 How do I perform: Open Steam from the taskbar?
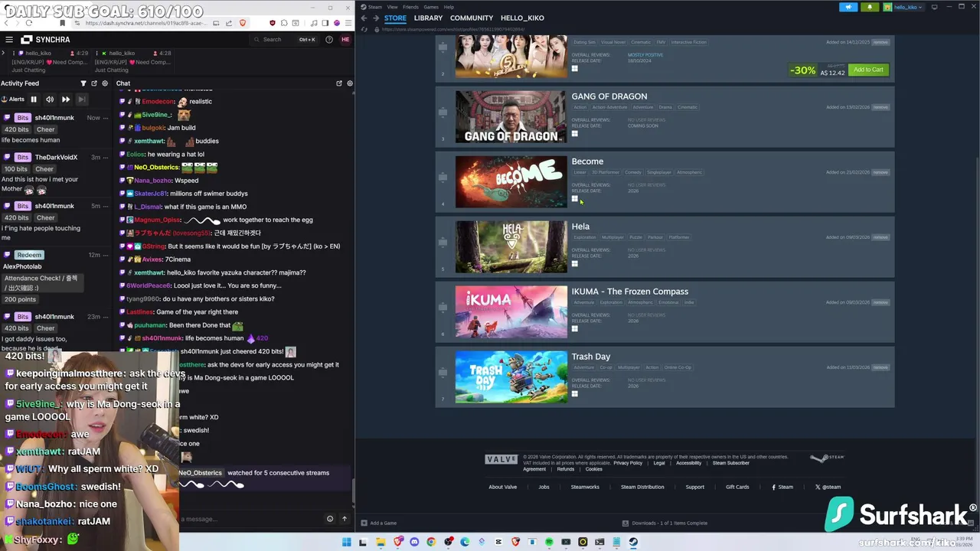[633, 542]
